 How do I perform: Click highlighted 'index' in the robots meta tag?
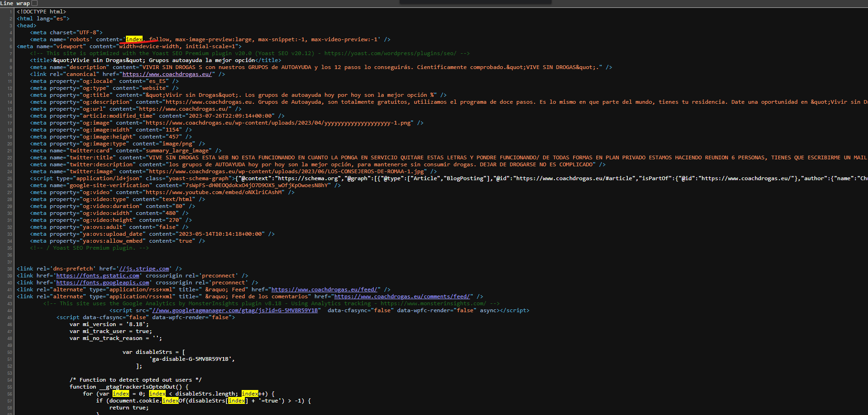click(x=134, y=39)
